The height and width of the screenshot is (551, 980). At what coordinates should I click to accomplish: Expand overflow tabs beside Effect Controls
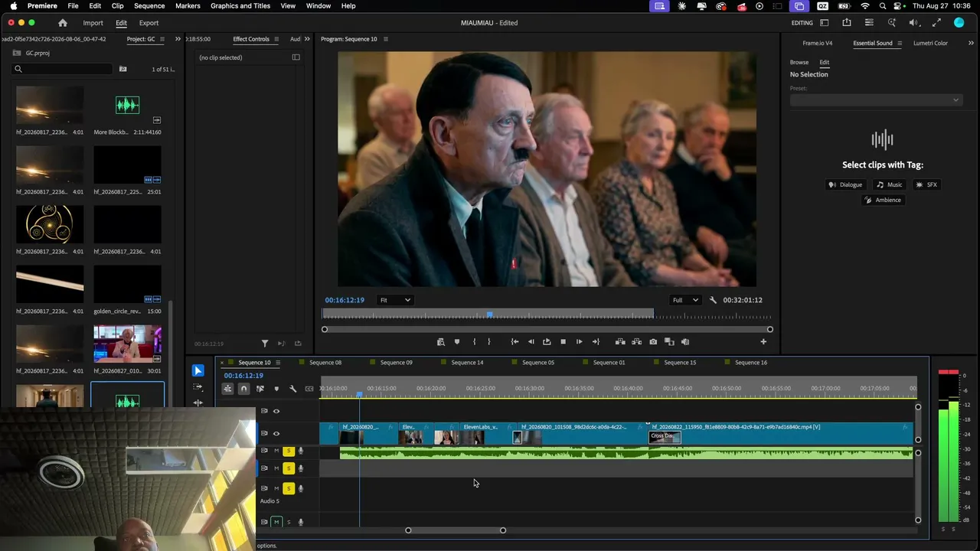click(307, 39)
